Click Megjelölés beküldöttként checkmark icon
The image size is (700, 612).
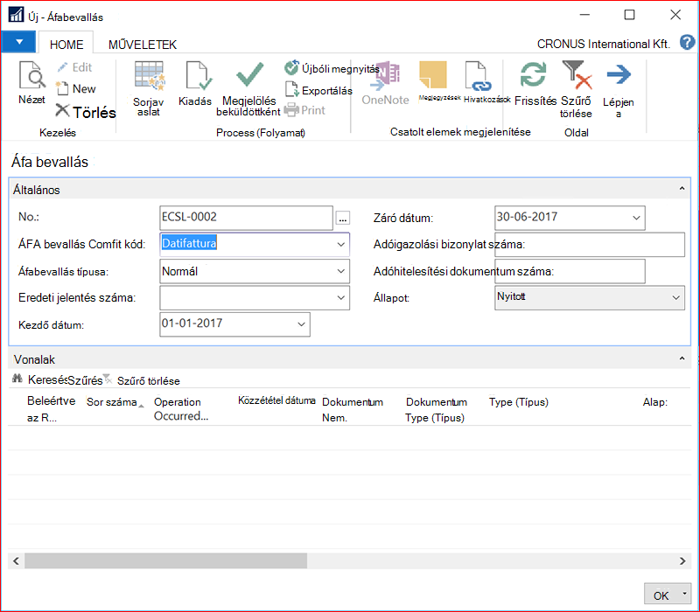pyautogui.click(x=250, y=74)
